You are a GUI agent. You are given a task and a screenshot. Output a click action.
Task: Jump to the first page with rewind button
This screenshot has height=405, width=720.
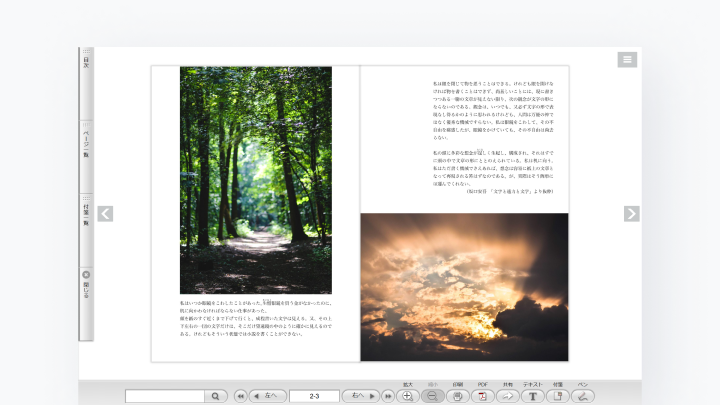(x=240, y=396)
